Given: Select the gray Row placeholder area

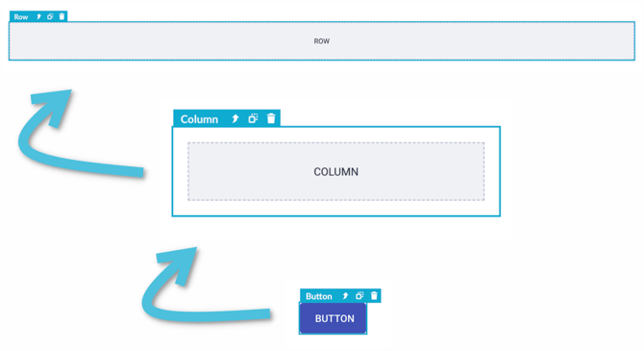Looking at the screenshot, I should point(322,41).
